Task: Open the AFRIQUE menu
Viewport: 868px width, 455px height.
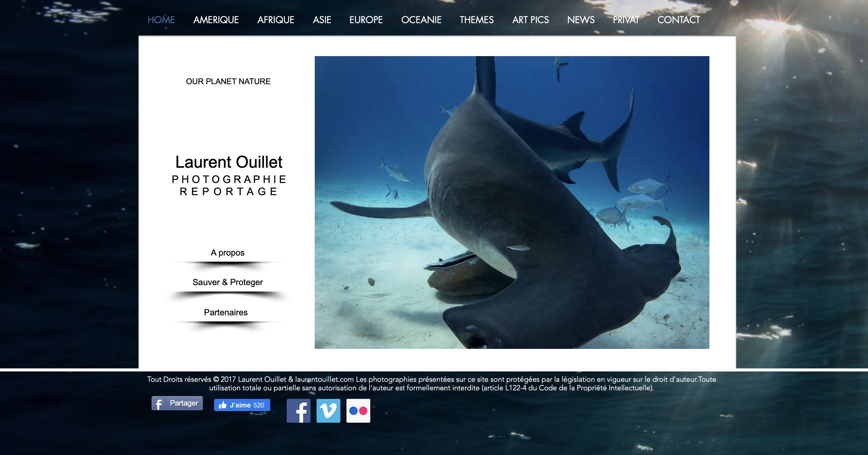Action: click(x=276, y=20)
